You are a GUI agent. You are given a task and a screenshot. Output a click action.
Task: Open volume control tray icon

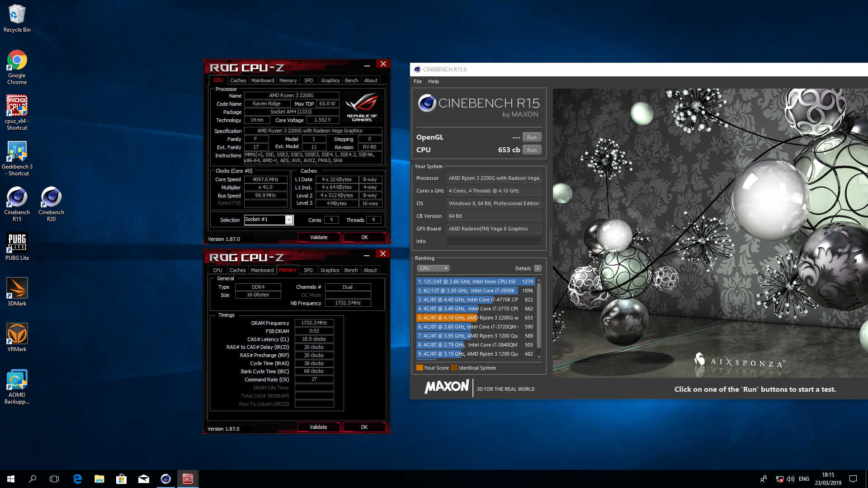(x=791, y=479)
